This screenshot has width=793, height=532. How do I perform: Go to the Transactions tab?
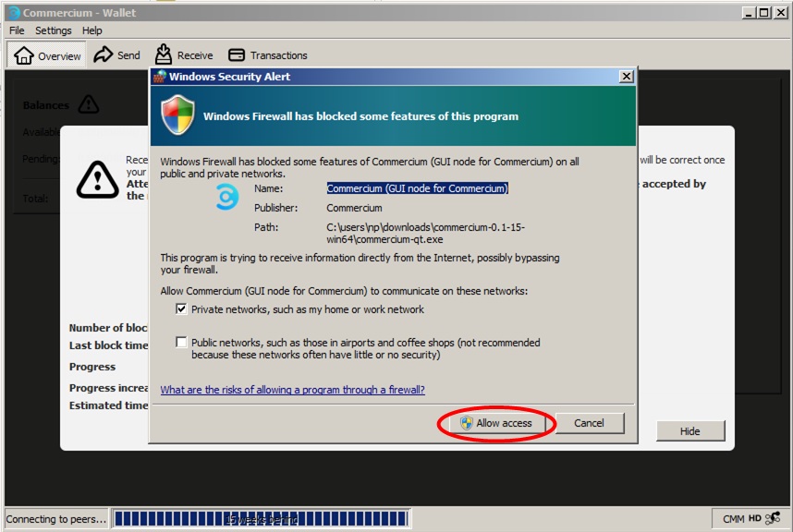point(268,55)
